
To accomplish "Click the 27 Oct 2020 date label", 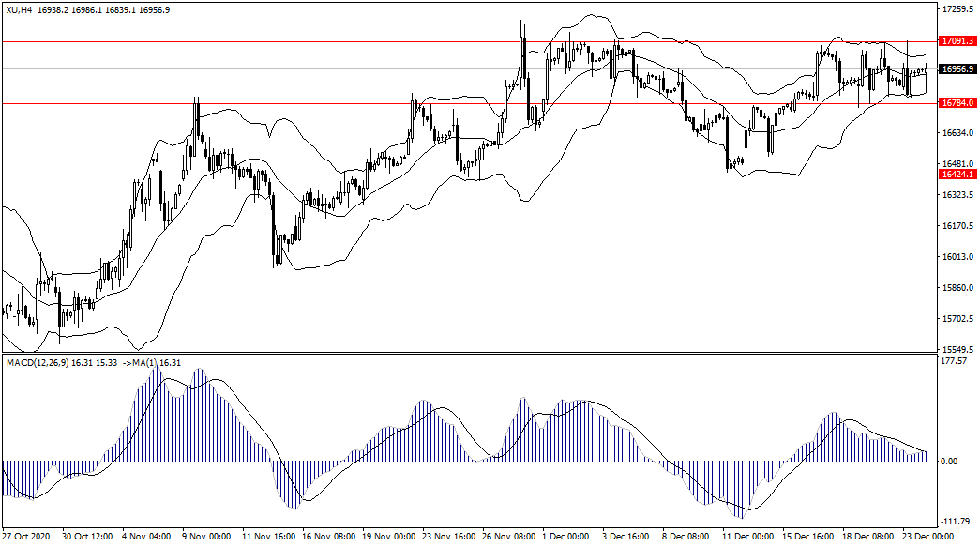I will (x=25, y=539).
